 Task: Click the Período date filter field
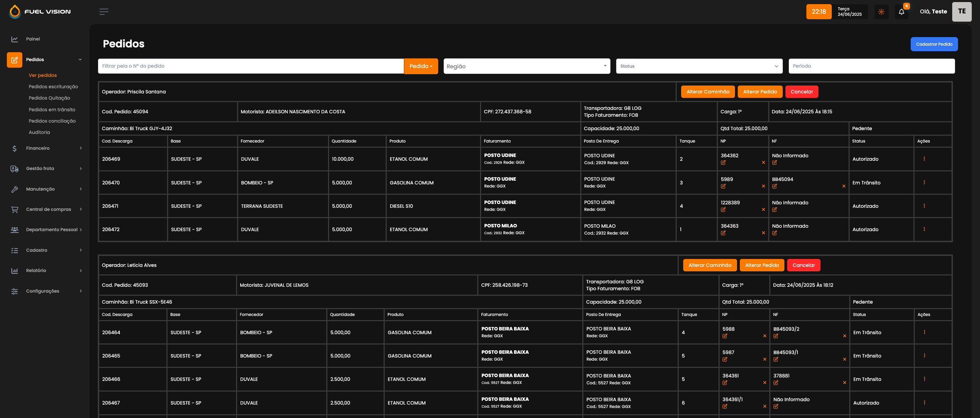point(871,66)
